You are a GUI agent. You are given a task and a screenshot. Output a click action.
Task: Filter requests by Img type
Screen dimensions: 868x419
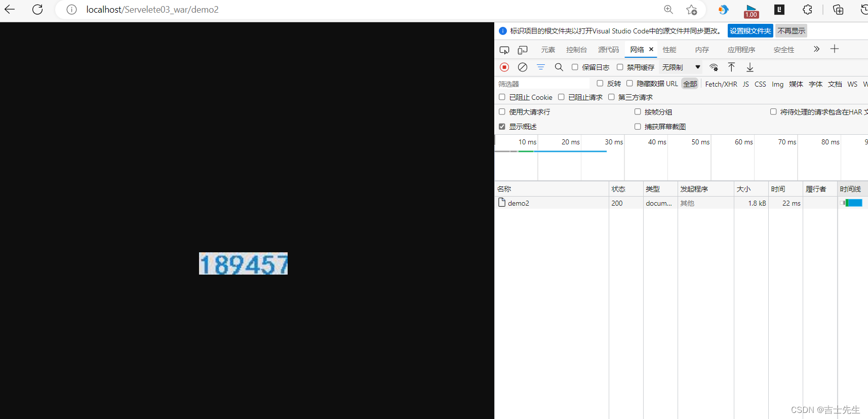777,84
